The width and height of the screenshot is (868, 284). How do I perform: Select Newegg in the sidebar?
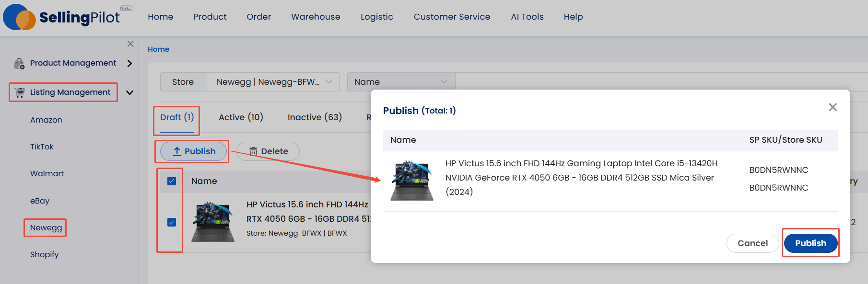[46, 228]
